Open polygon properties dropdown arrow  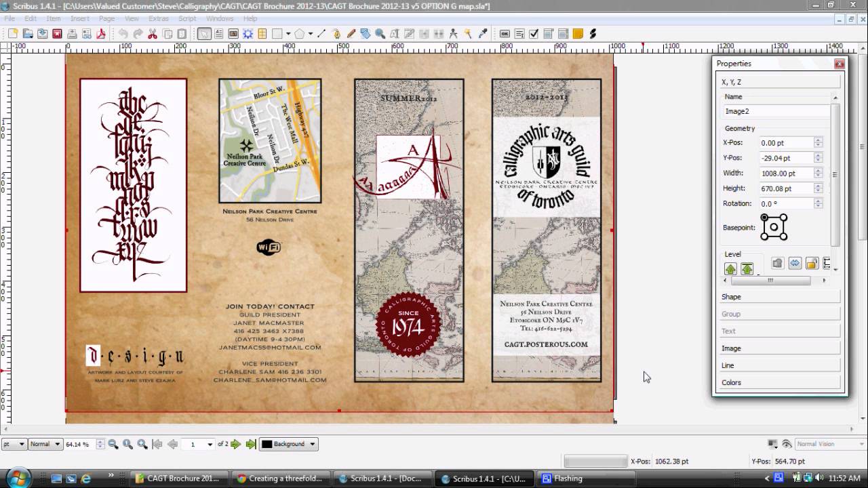pyautogui.click(x=310, y=34)
